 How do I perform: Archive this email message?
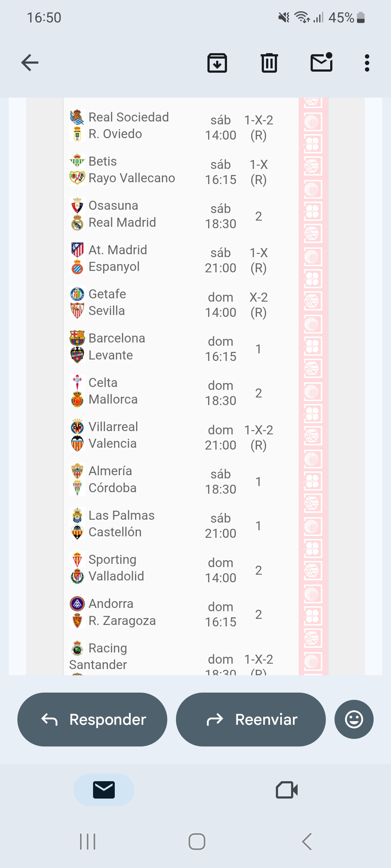217,63
